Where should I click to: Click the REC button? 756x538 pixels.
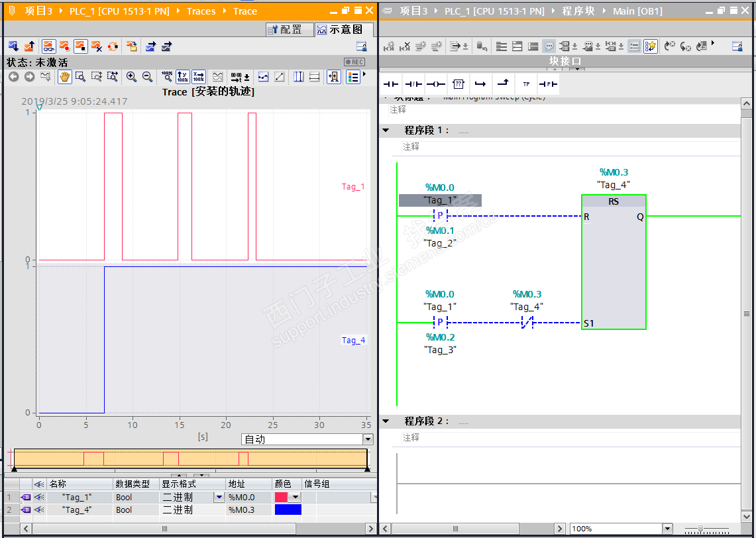[354, 62]
